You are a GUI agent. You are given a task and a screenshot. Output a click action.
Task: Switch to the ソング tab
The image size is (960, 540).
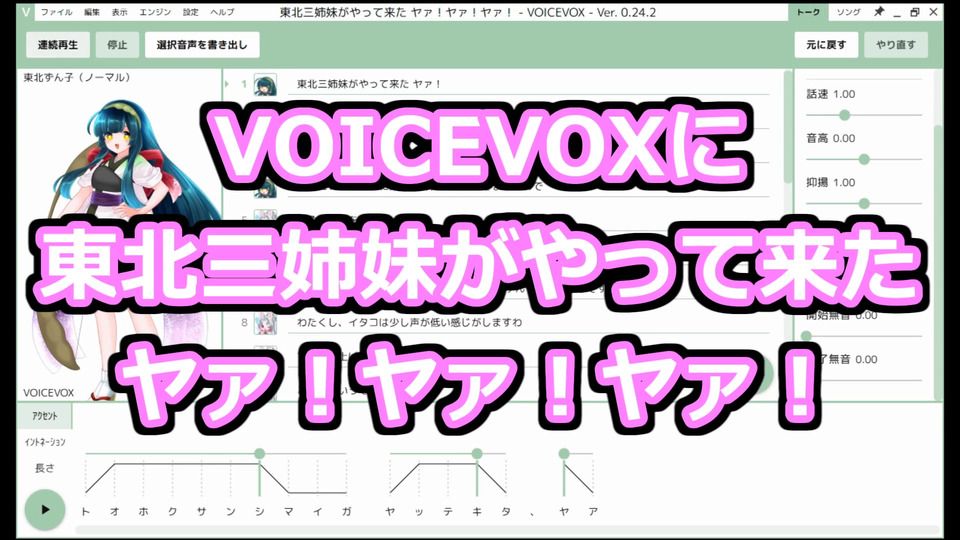pos(848,12)
